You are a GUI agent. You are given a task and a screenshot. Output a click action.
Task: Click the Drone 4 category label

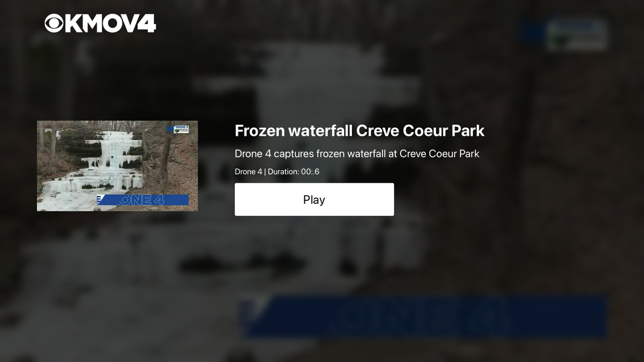(x=248, y=171)
